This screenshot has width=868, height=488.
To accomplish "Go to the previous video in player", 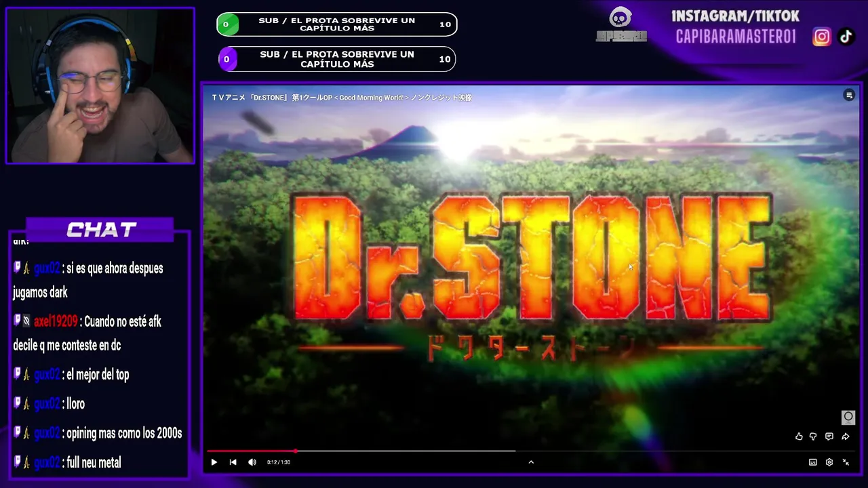I will pos(233,462).
